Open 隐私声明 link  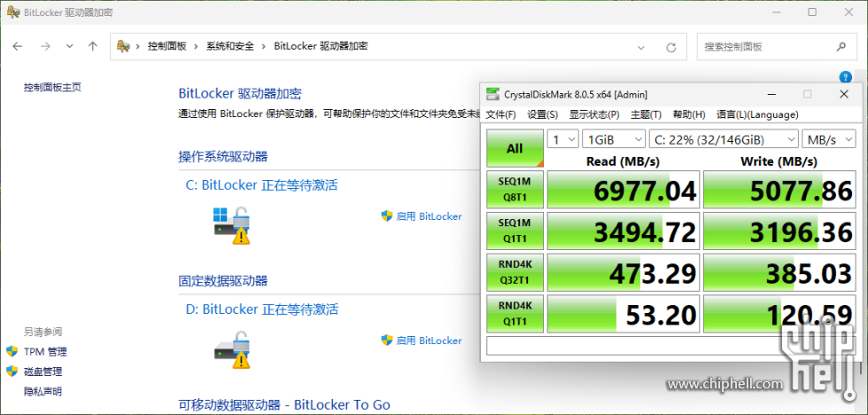click(x=43, y=391)
